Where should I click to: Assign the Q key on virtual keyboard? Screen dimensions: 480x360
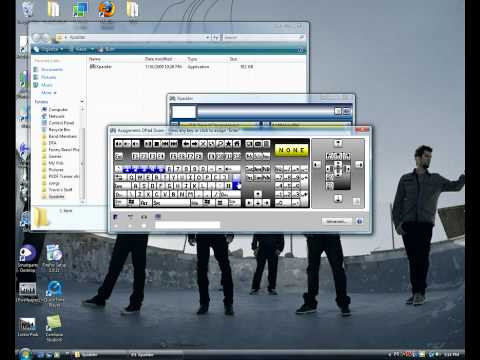131,177
